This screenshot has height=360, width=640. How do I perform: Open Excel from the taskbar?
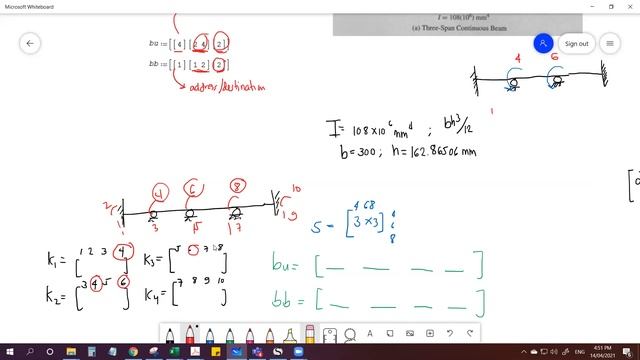174,351
